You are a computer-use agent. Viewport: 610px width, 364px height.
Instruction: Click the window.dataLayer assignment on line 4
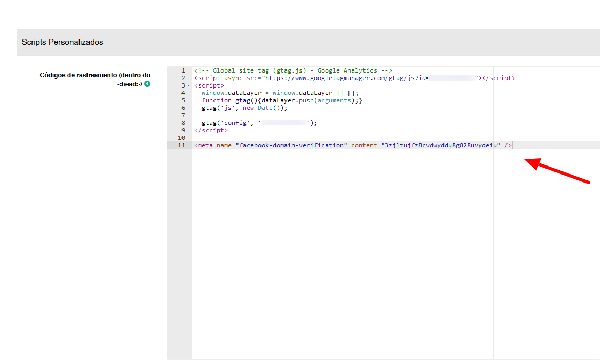tap(280, 93)
